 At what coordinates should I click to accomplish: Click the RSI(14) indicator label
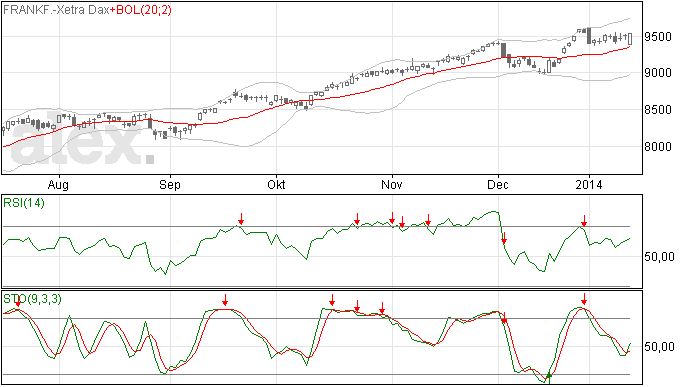[24, 203]
